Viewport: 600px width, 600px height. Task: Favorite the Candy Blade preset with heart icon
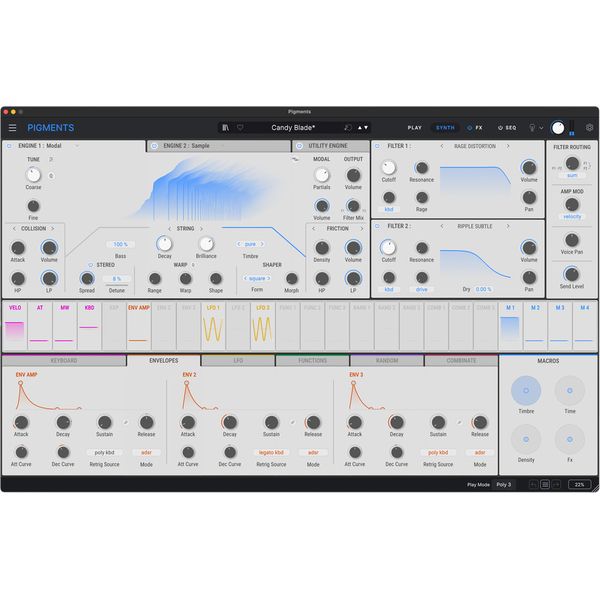[x=240, y=128]
